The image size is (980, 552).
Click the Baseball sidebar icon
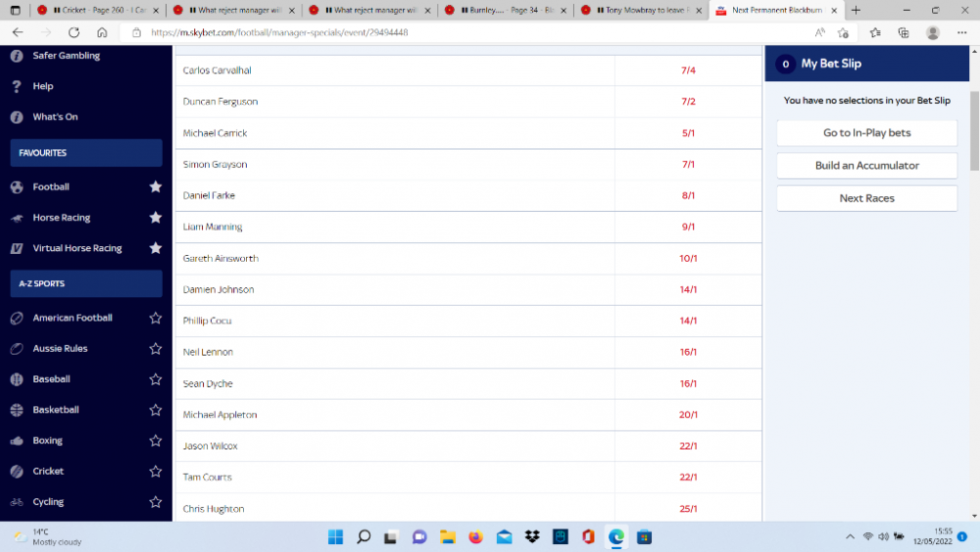(x=17, y=378)
